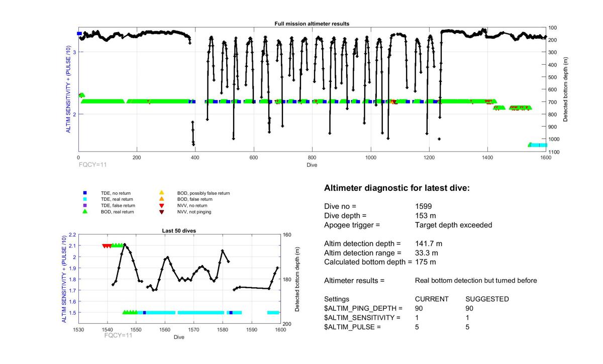
Task: Click the cyan square 'TDE, real return' legend marker
Action: 85,199
